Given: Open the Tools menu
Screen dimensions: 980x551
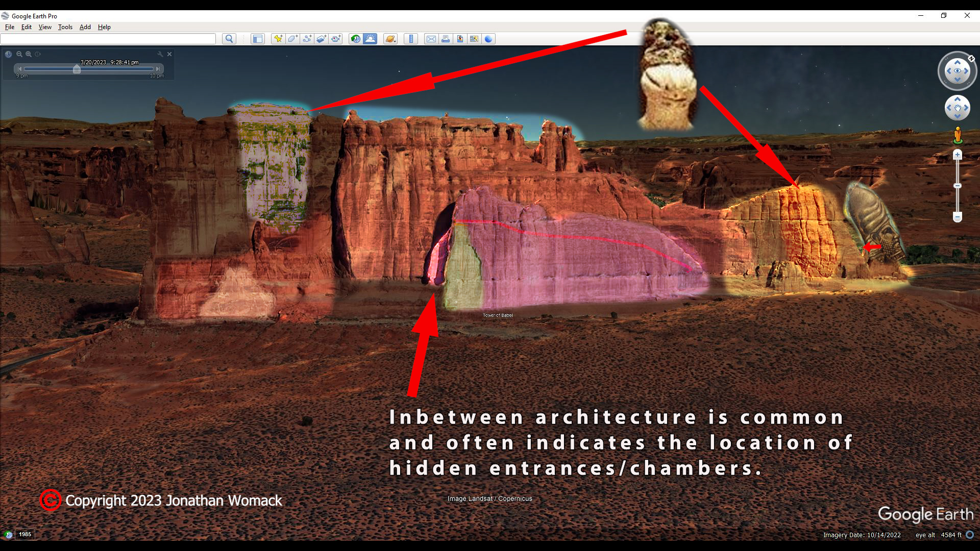Looking at the screenshot, I should [x=65, y=27].
